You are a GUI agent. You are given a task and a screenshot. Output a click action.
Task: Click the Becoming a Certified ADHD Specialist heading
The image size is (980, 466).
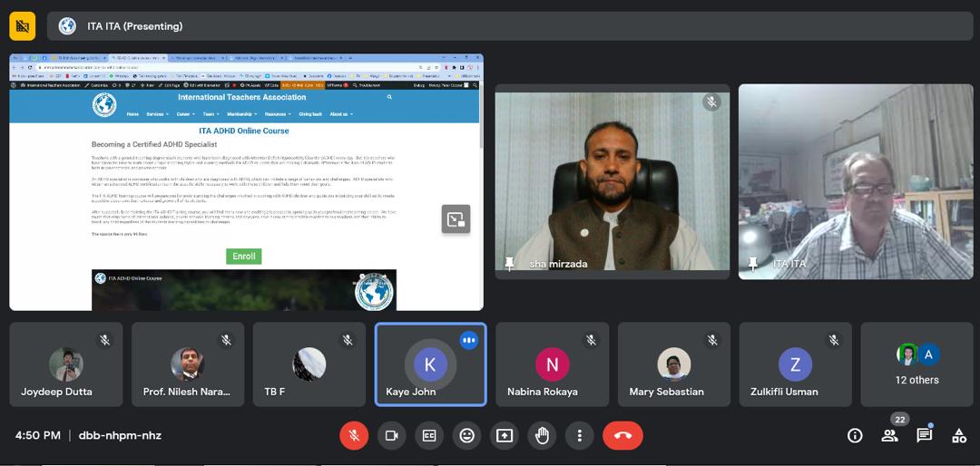tap(153, 144)
